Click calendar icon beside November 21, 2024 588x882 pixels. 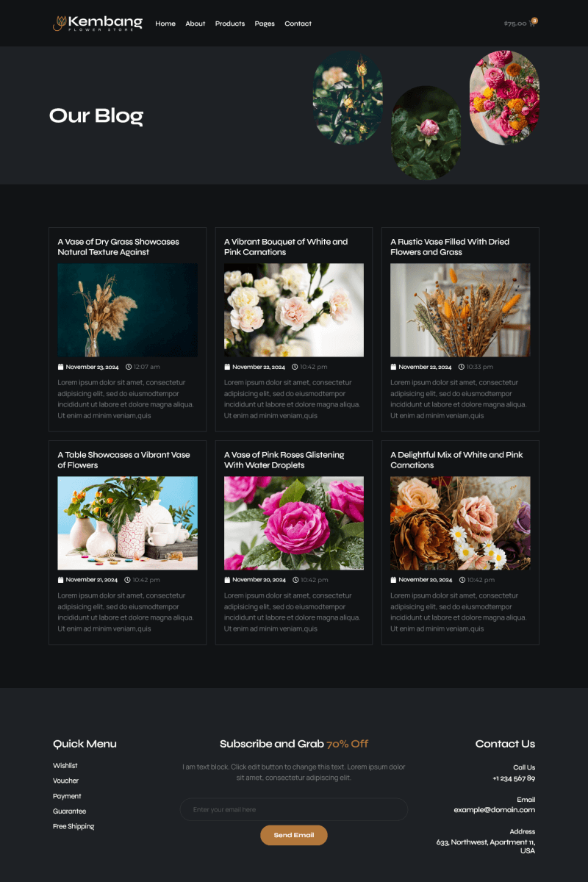tap(61, 580)
